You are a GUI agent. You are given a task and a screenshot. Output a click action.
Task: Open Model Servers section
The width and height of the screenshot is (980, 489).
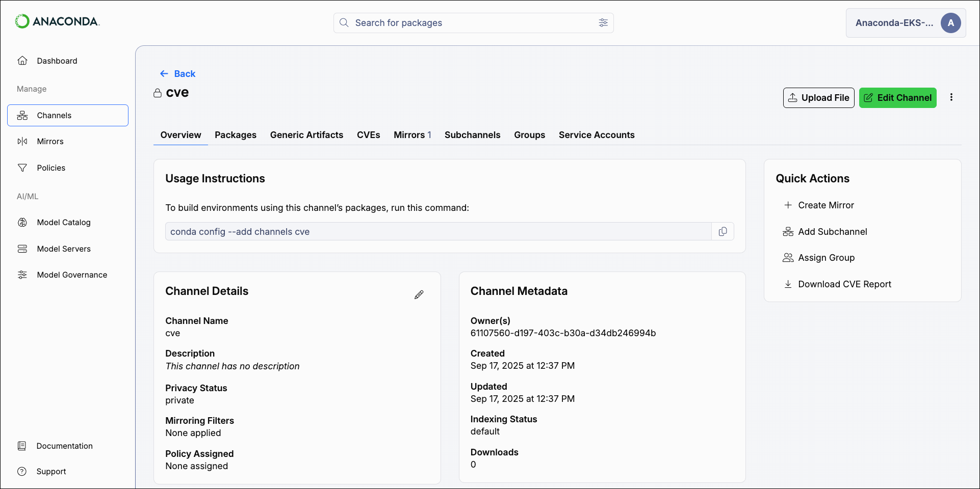pos(64,249)
